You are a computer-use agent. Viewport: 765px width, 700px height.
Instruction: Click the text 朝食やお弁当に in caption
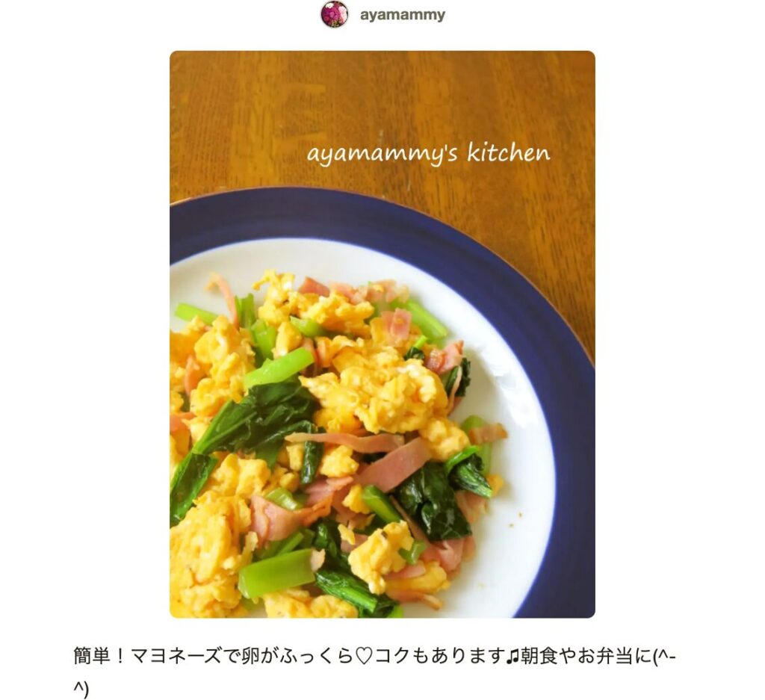click(x=583, y=656)
